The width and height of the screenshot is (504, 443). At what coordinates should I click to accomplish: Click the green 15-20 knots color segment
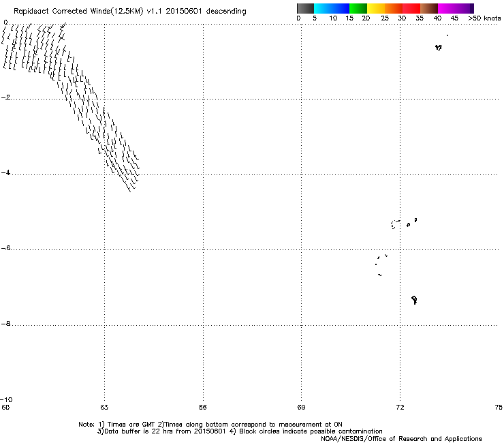(358, 8)
